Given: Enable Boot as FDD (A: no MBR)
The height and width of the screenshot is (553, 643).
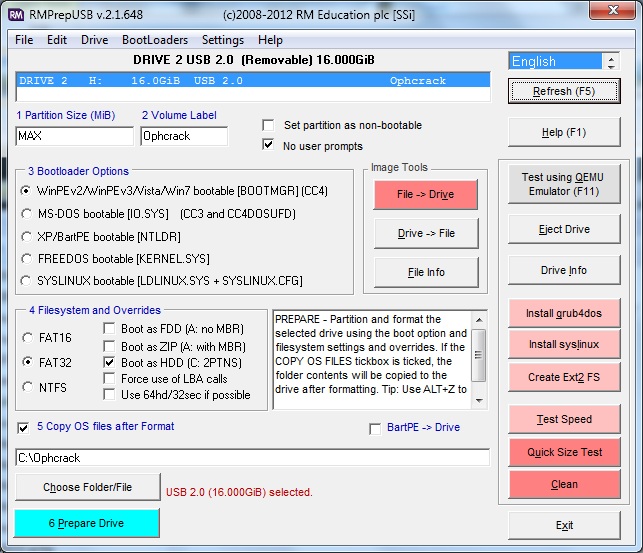Looking at the screenshot, I should click(109, 328).
